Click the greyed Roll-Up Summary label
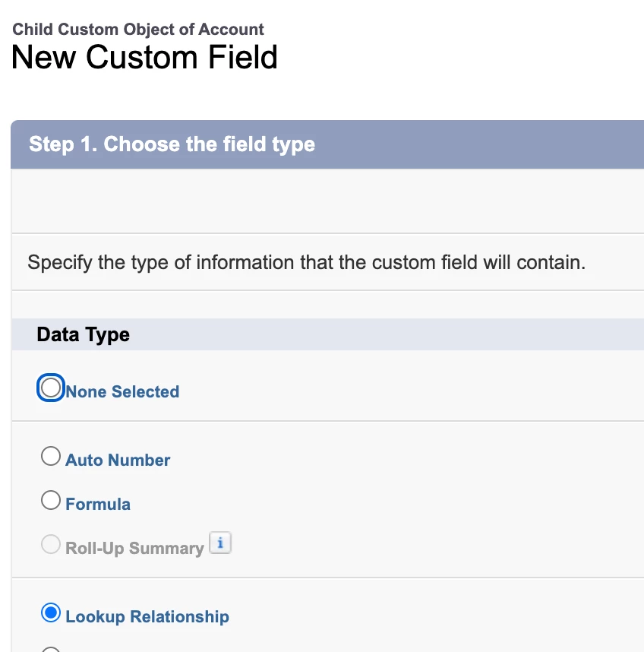Viewport: 644px width, 652px height. pyautogui.click(x=134, y=549)
